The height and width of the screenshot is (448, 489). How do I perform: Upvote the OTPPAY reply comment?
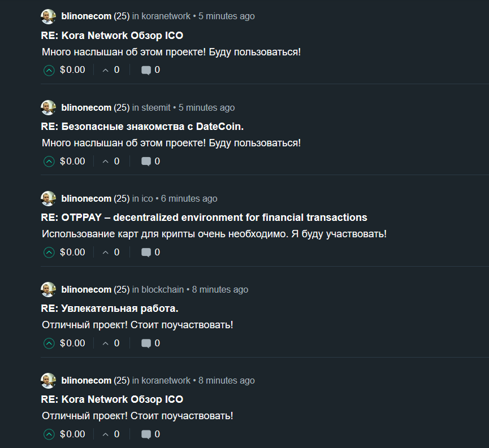(x=49, y=253)
